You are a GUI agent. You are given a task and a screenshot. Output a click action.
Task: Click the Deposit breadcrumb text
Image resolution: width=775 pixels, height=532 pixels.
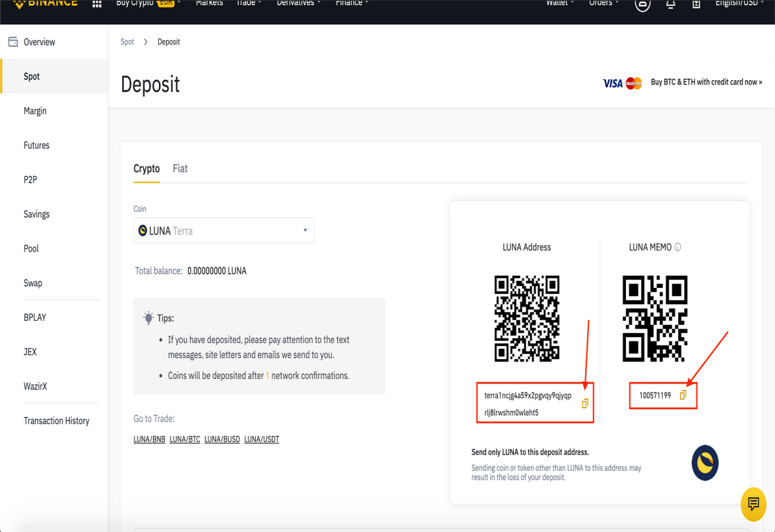[x=169, y=42]
